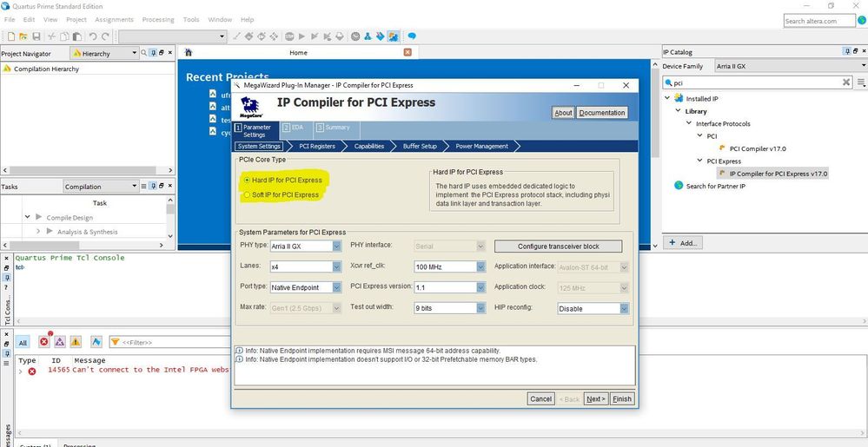
Task: Switch to PCI Registers tab
Action: (x=316, y=146)
